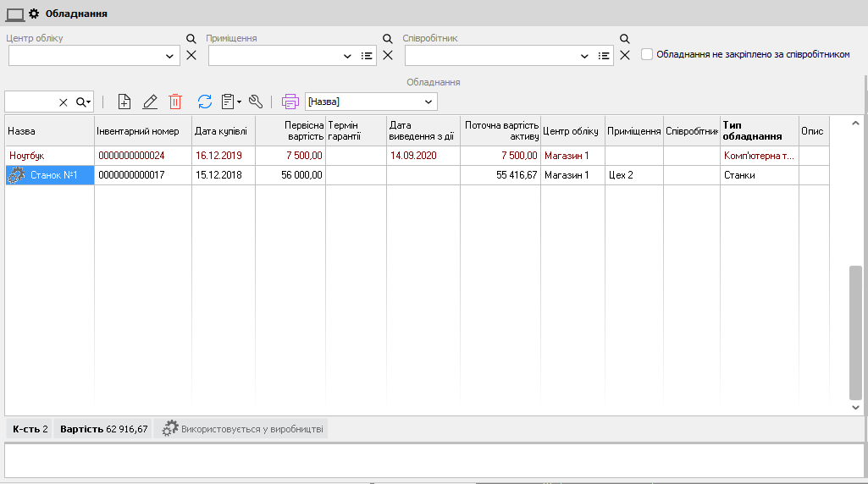This screenshot has width=868, height=484.
Task: Click the add new equipment icon
Action: (x=124, y=102)
